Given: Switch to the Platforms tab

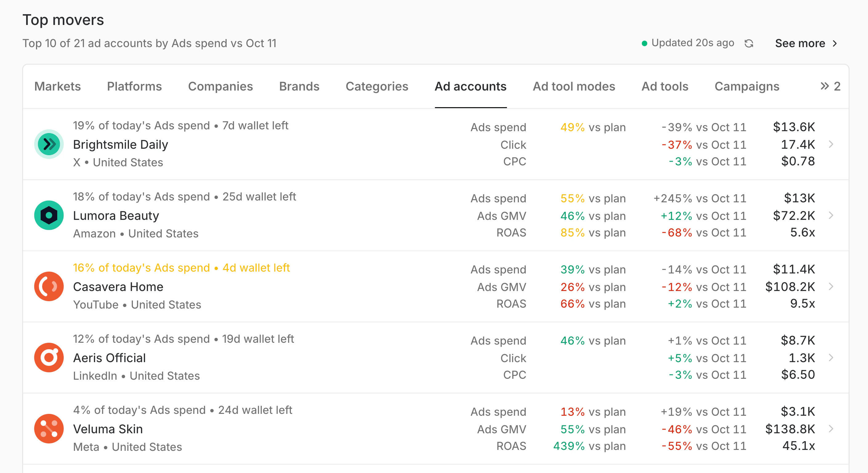Looking at the screenshot, I should (x=135, y=87).
